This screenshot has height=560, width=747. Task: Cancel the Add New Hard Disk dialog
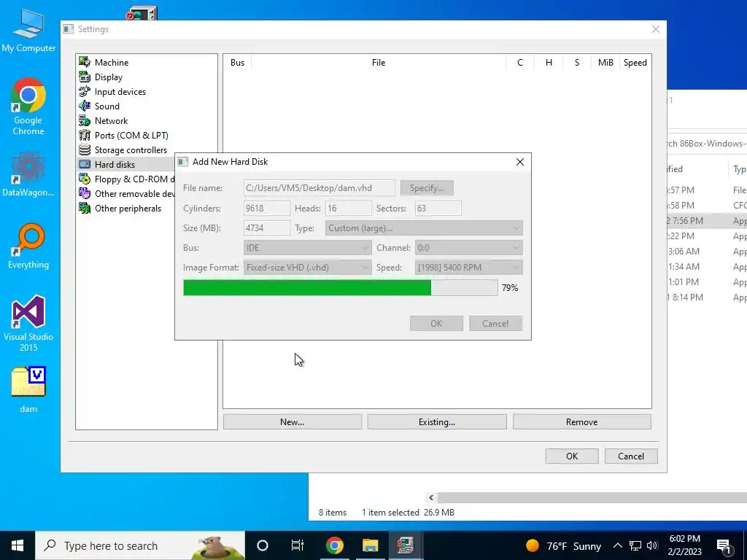click(495, 323)
